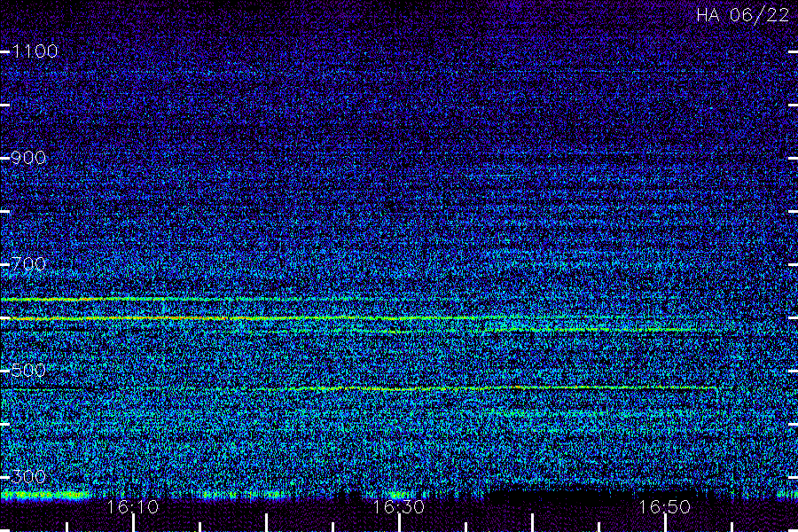Click the 500 frequency axis label
This screenshot has width=798, height=532.
coord(29,371)
